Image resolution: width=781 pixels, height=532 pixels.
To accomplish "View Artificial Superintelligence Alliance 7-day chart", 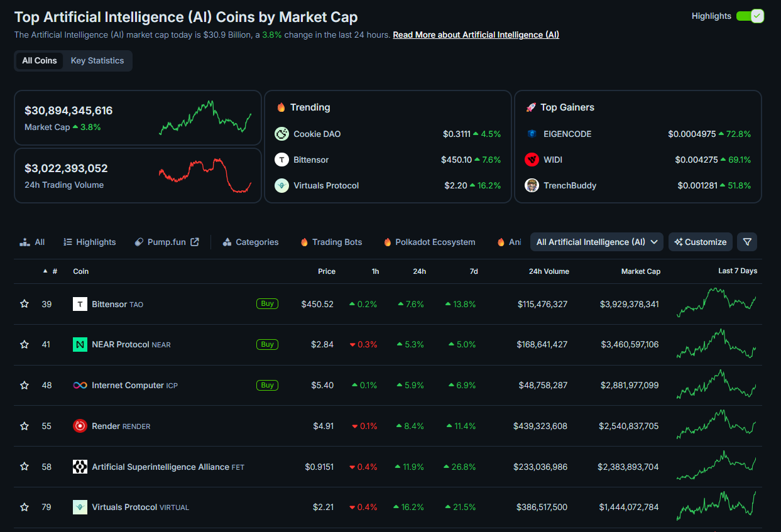I will (716, 465).
